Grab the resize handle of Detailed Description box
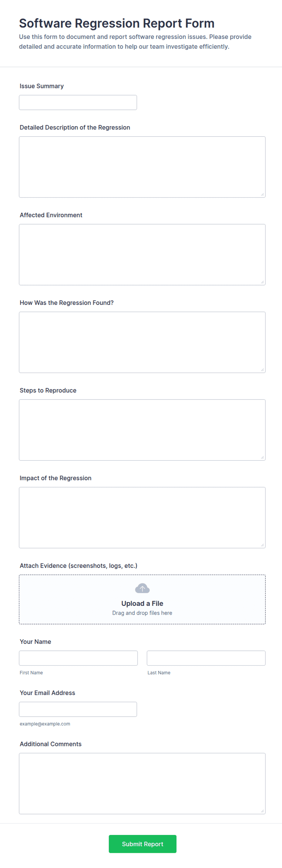 [263, 194]
